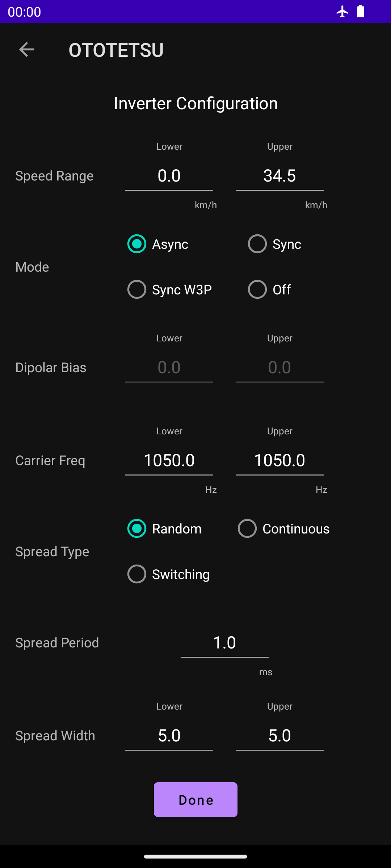
Task: Edit the Spread Width lower field
Action: tap(169, 736)
